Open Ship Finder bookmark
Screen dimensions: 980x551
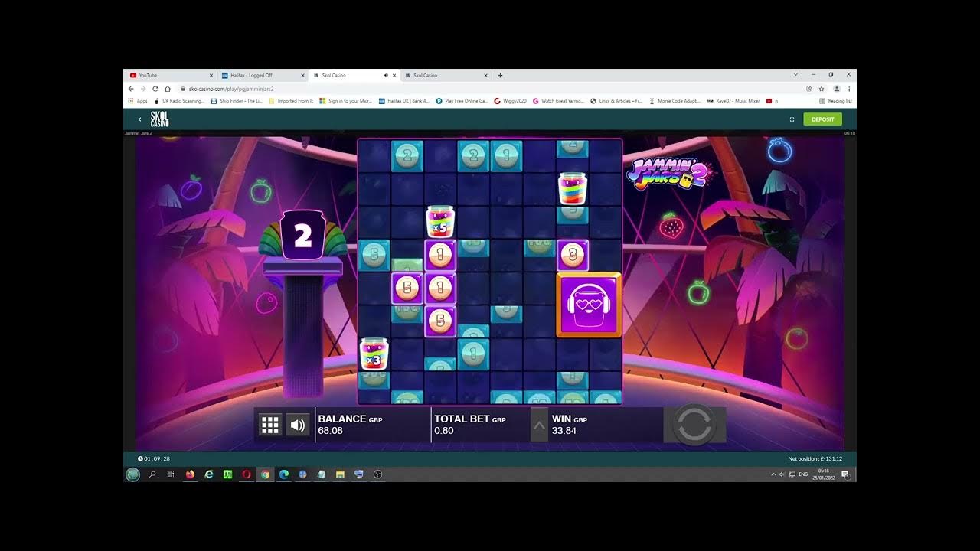[x=237, y=101]
